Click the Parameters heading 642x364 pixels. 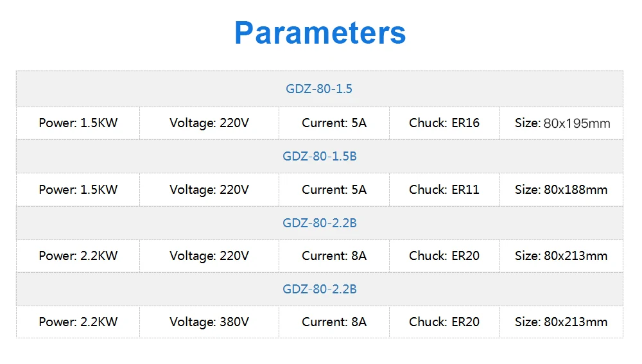(x=320, y=33)
